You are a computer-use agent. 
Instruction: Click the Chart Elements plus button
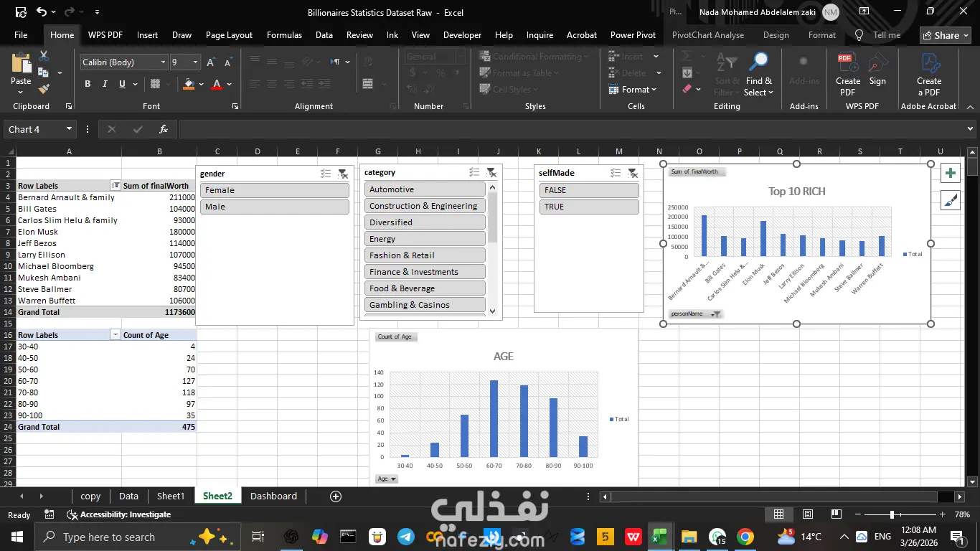click(951, 173)
